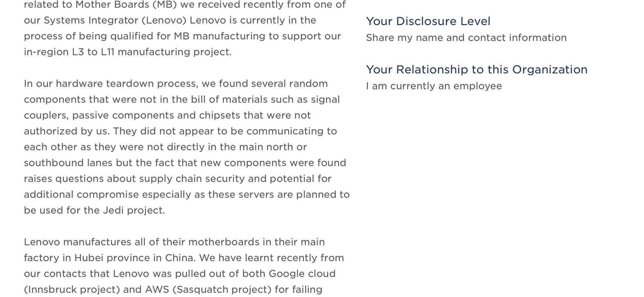Click "Your Relationship to this Organization" heading
The image size is (644, 297).
(476, 69)
